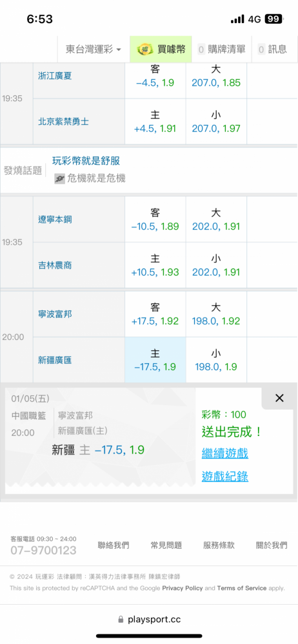Viewport: 298px width, 644px height.
Task: Select the 客 −4.5, 1.9 spread for 浙江廣夏
Action: point(155,77)
